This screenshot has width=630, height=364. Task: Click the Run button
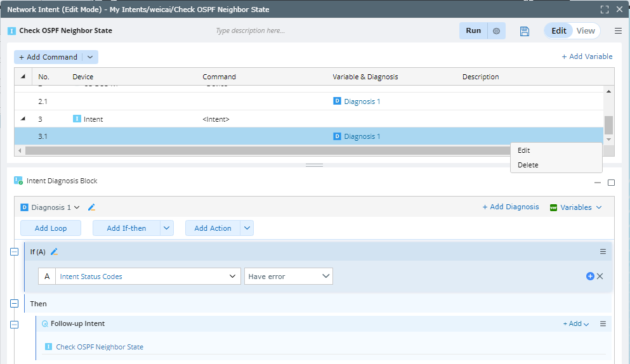pyautogui.click(x=473, y=31)
